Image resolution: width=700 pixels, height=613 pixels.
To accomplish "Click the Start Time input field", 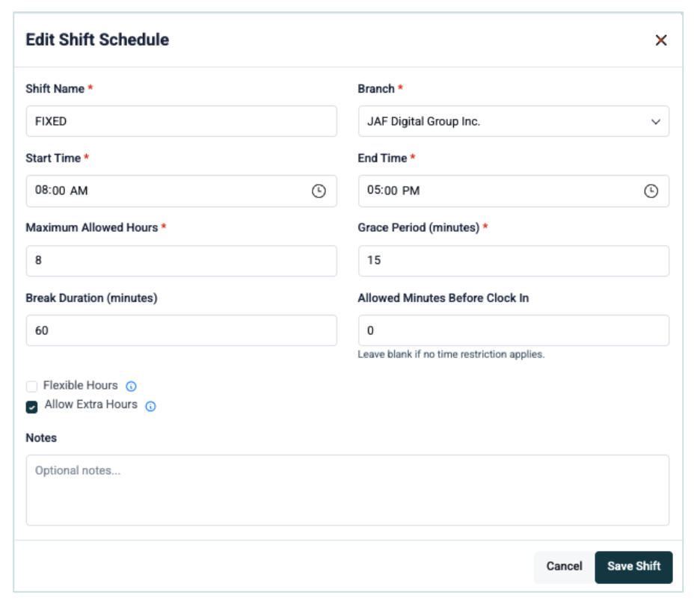I will 165,191.
